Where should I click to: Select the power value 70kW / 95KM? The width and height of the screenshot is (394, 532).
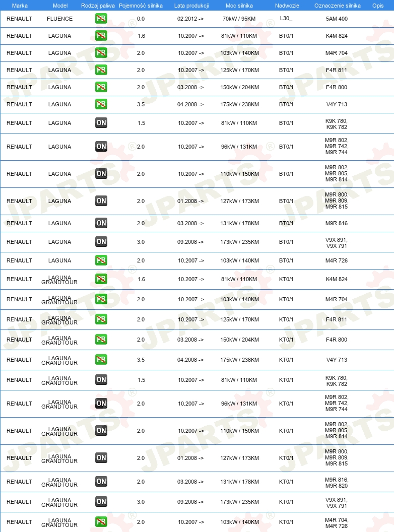click(239, 19)
